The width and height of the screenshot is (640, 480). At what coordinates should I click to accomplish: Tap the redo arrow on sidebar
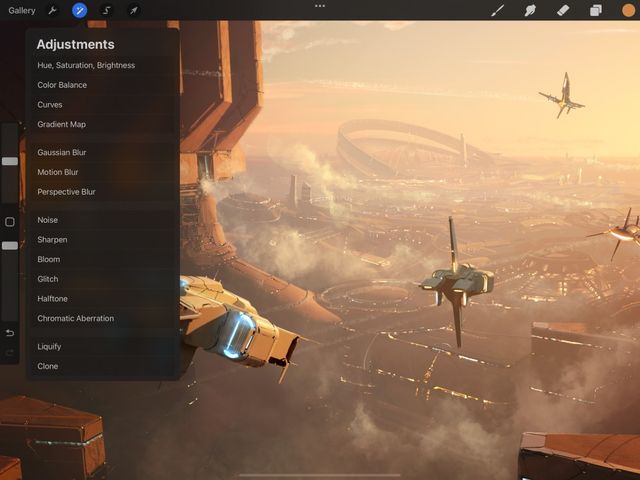(10, 352)
